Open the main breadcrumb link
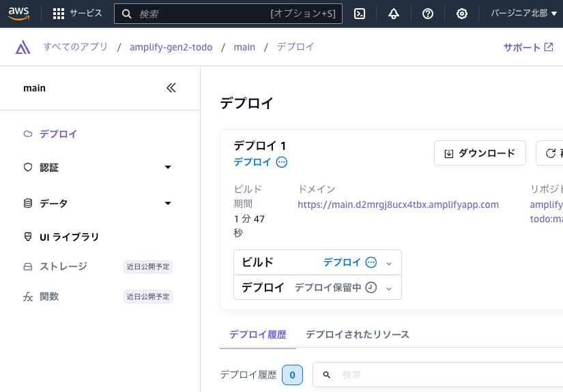Viewport: 563px width, 392px height. (x=244, y=47)
